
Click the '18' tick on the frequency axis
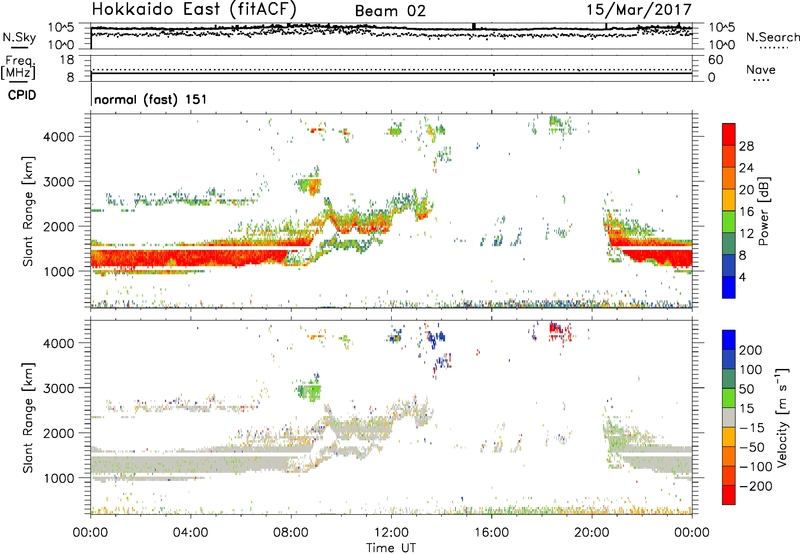tap(67, 60)
